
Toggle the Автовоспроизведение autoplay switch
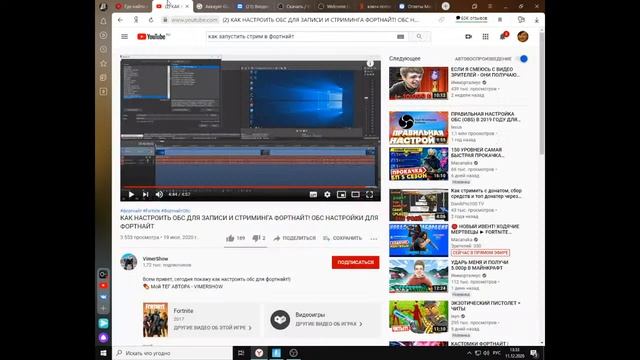pos(523,59)
